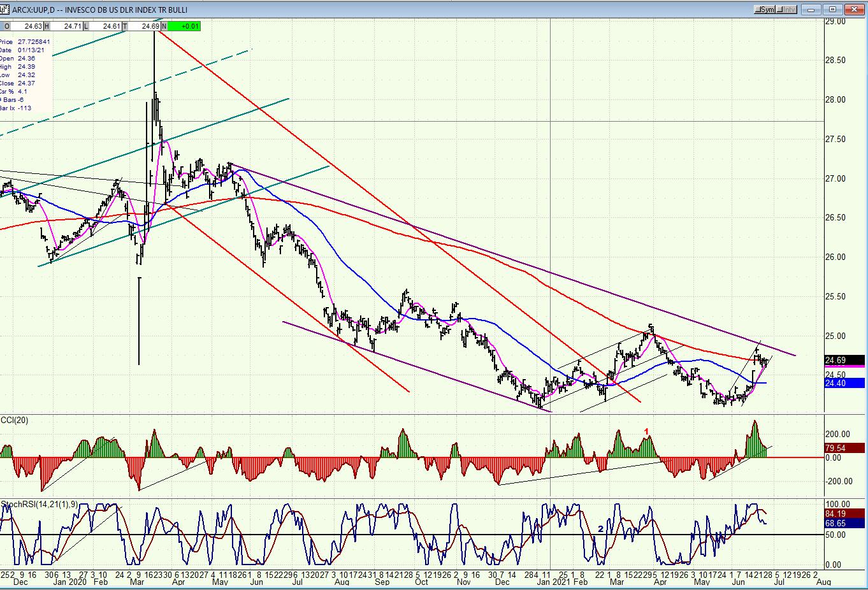Click the chart window icon in title bar

point(5,9)
